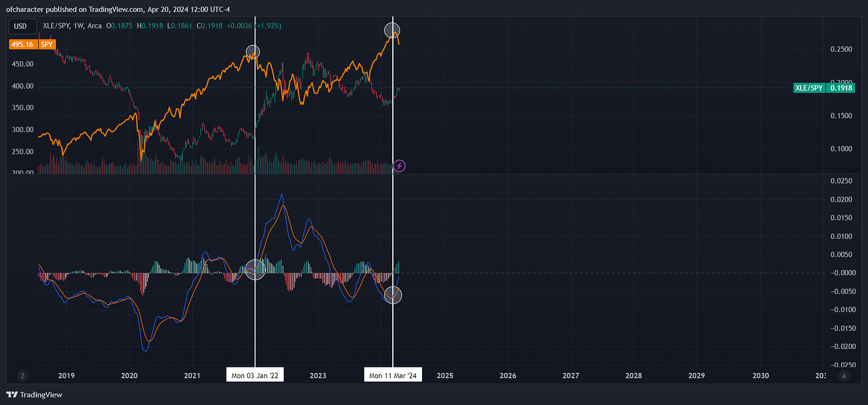Click the 300.00 value on left SPY scale
Image resolution: width=868 pixels, height=405 pixels.
[x=23, y=130]
